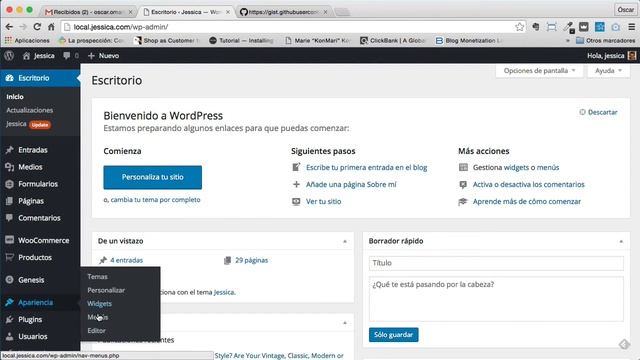Viewport: 640px width, 360px height.
Task: Switch to the gist.githubusercontent tab
Action: tap(283, 12)
